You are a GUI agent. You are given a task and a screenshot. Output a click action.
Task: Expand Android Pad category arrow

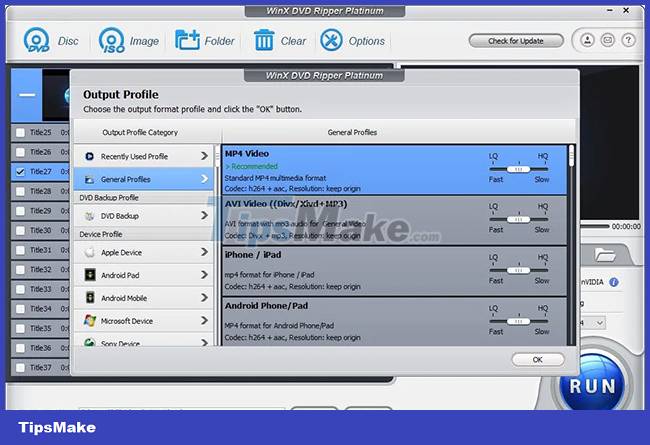click(x=204, y=275)
